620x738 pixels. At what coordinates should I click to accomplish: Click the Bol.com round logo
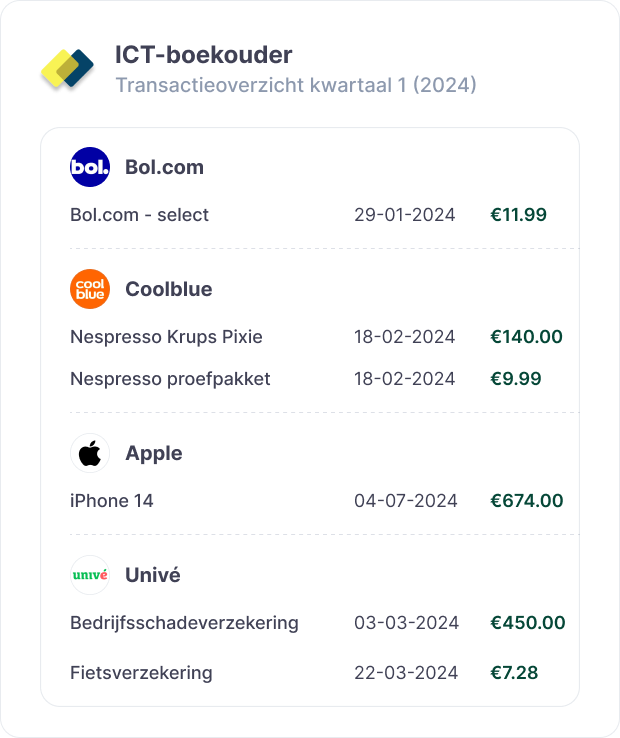[90, 167]
